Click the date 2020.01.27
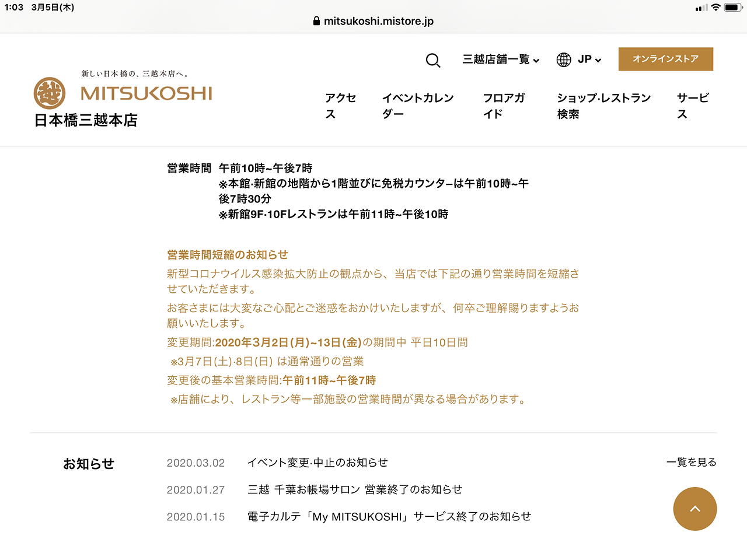747x560 pixels. tap(196, 489)
